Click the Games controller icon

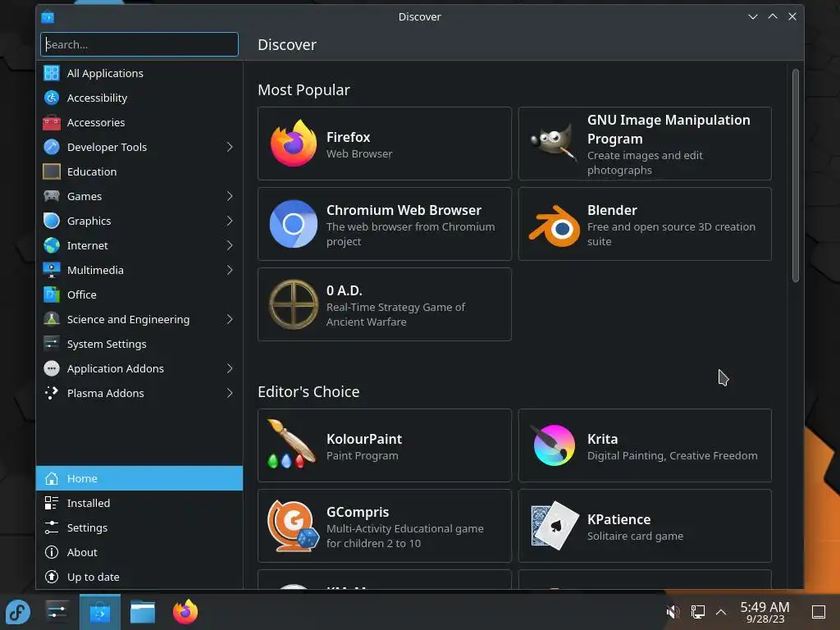[52, 196]
